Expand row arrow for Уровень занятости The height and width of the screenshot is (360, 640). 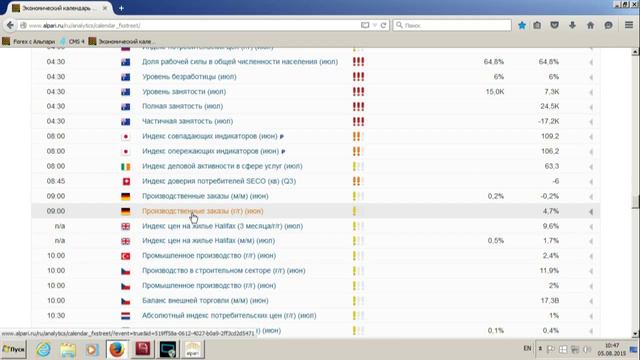point(591,92)
